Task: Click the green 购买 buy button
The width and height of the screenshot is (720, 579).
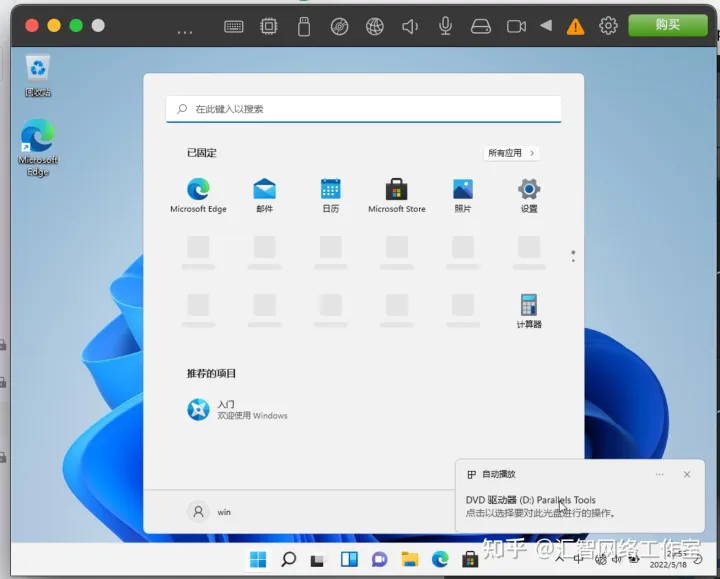Action: 668,25
